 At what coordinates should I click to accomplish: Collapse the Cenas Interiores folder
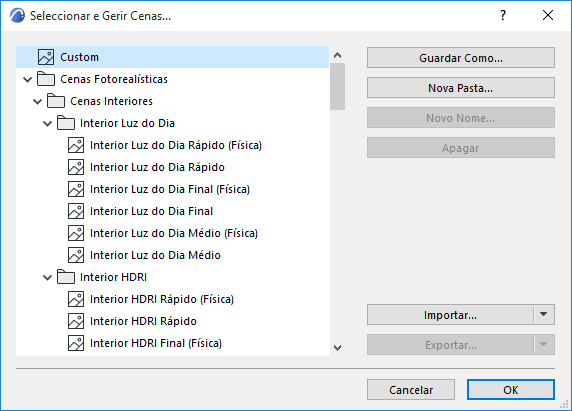pos(38,101)
